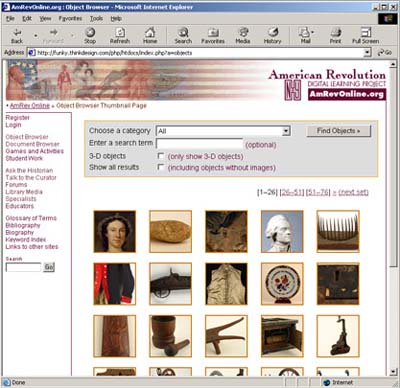Image resolution: width=400 pixels, height=388 pixels.
Task: Open the AmRev Online breadcrumb link
Action: click(30, 106)
